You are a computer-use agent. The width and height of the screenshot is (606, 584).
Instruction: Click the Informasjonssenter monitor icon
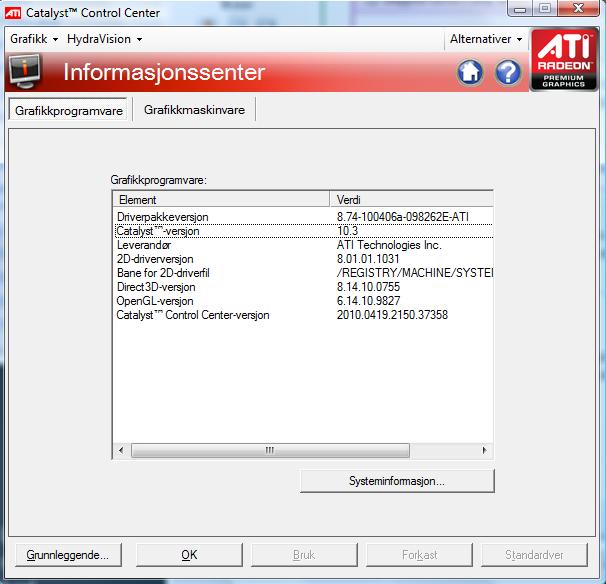(x=25, y=71)
